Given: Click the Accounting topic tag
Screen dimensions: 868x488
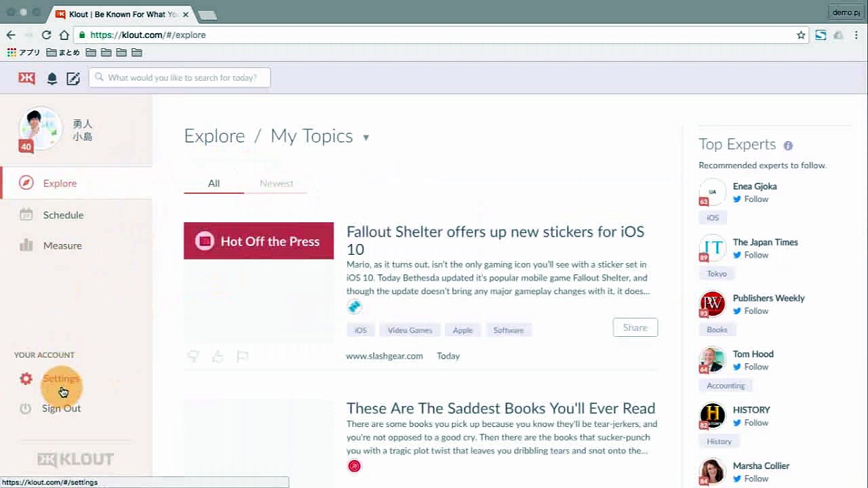Looking at the screenshot, I should [x=726, y=386].
